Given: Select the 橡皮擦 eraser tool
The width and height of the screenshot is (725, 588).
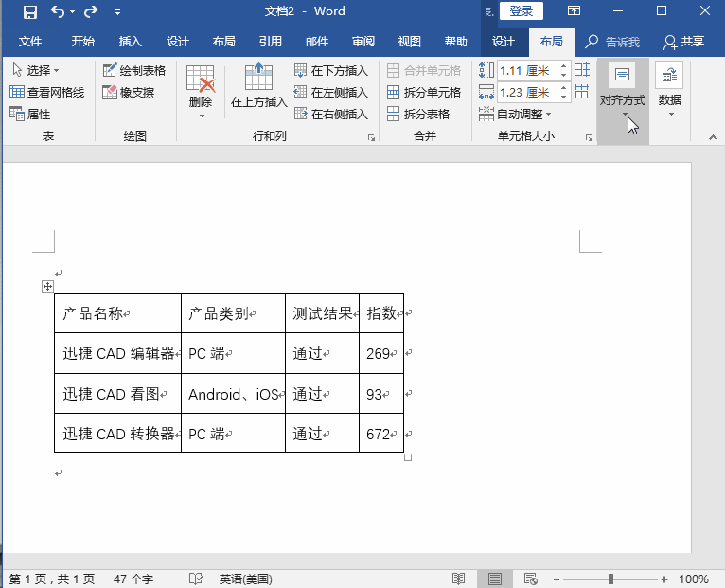Looking at the screenshot, I should pyautogui.click(x=129, y=92).
